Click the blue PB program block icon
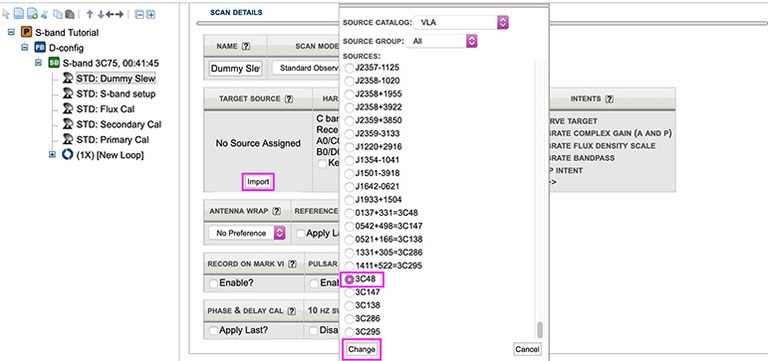Screen dimensions: 768x361 tap(40, 48)
